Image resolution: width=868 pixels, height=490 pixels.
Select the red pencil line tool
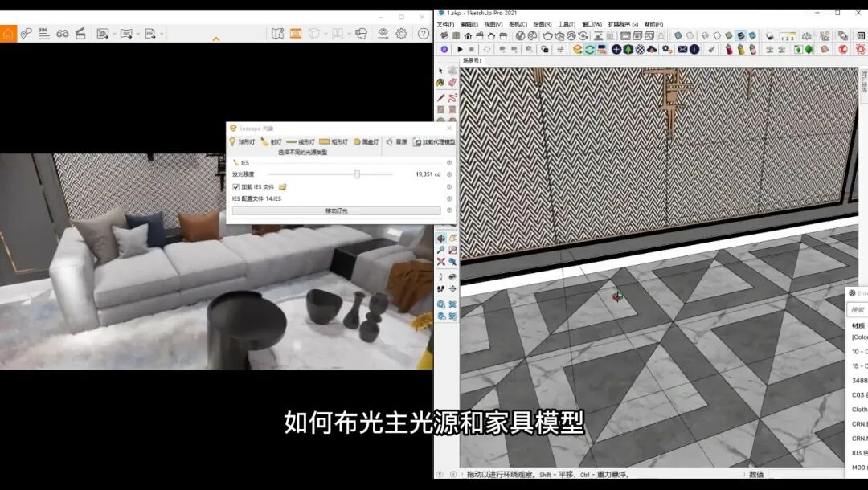pyautogui.click(x=440, y=98)
